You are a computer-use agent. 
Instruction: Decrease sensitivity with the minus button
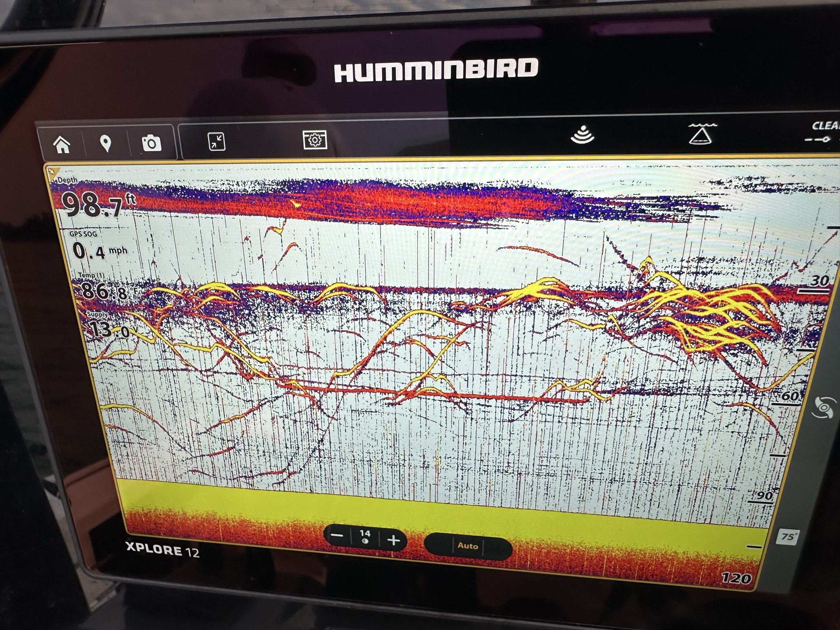point(337,536)
